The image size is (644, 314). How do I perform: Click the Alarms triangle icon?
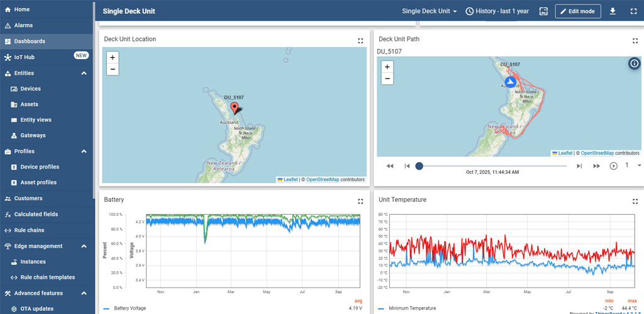click(x=8, y=25)
